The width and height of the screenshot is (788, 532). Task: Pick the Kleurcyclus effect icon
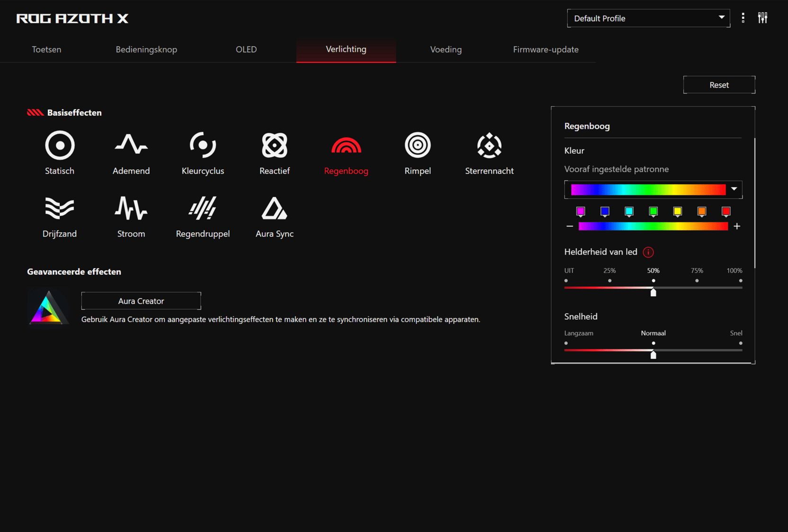coord(203,153)
